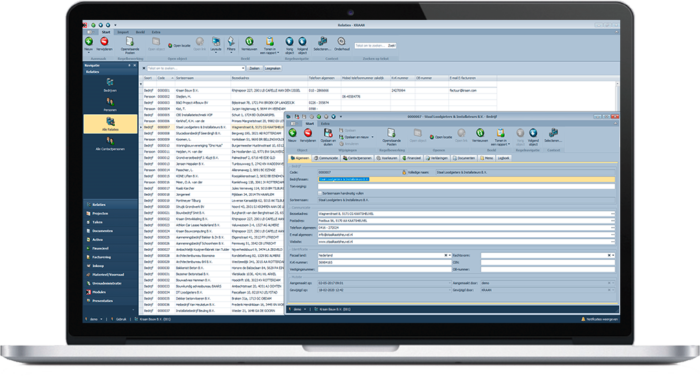Click the ribbon search text field
The height and width of the screenshot is (376, 700).
[x=370, y=46]
